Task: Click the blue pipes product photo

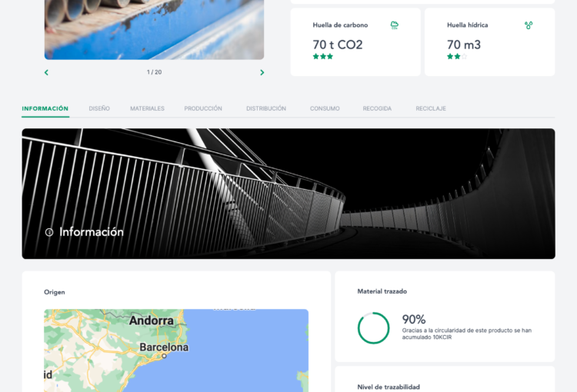Action: pyautogui.click(x=154, y=29)
